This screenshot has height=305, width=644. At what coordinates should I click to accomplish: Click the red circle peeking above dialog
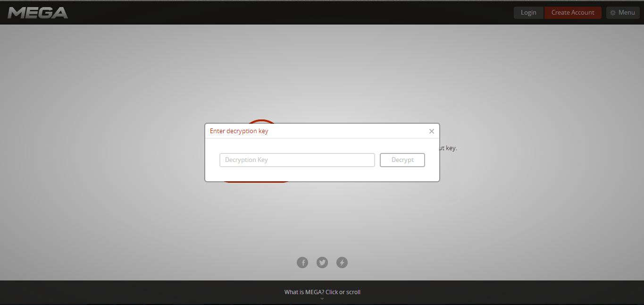pos(261,121)
